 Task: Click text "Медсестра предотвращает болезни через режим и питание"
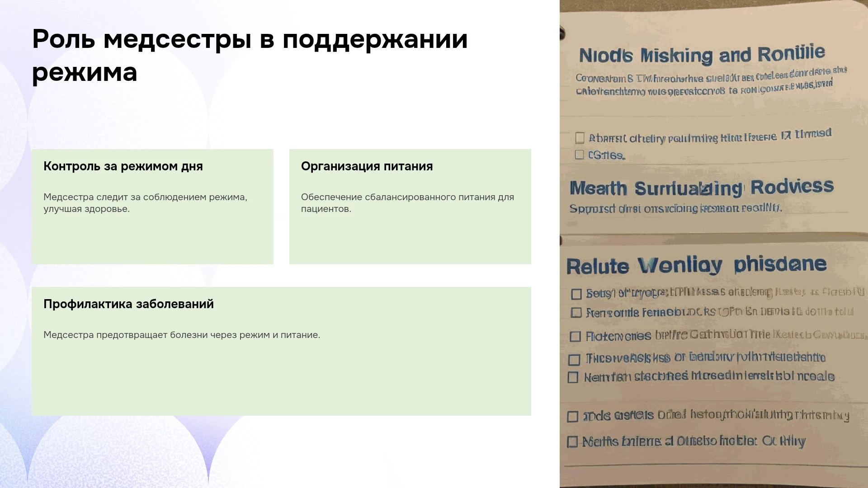pyautogui.click(x=182, y=335)
